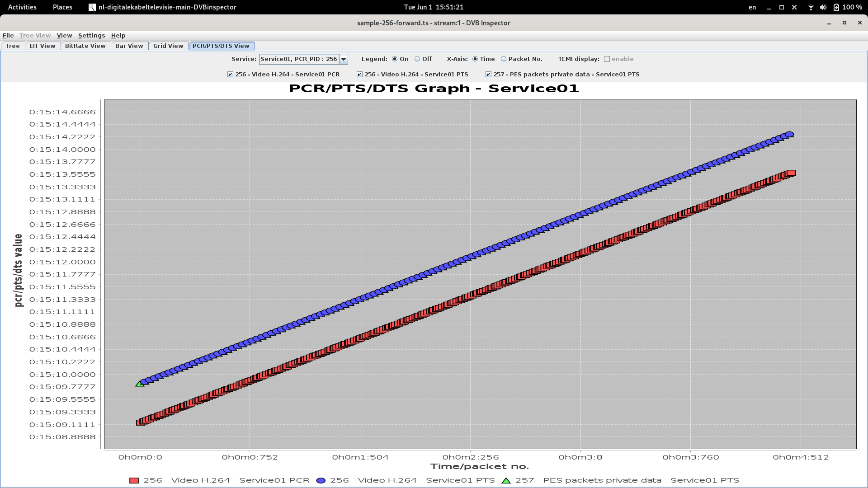Screen dimensions: 868x488
Task: Switch X-Axis to Packet No.
Action: (x=503, y=59)
